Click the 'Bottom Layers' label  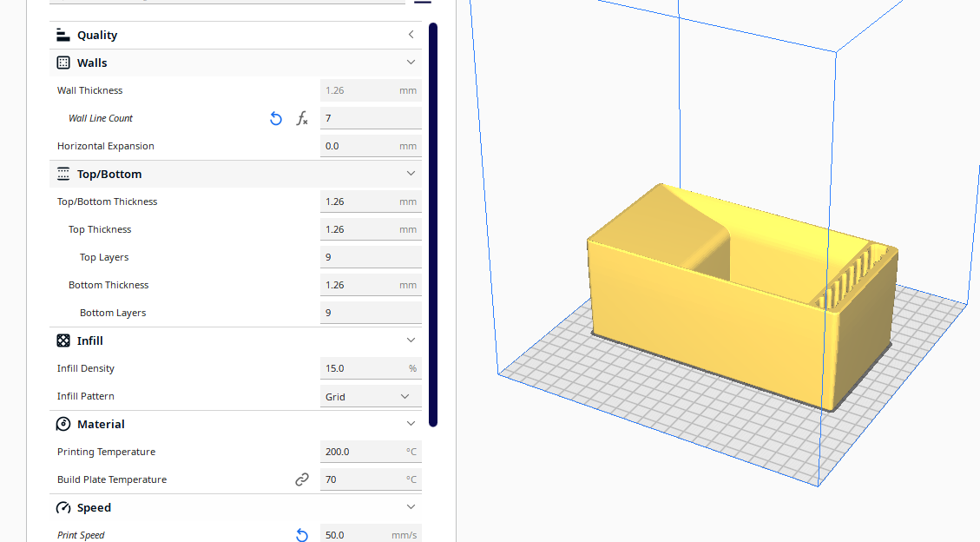click(113, 313)
